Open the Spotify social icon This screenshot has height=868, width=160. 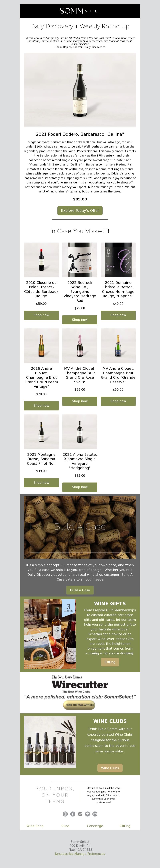click(x=80, y=814)
